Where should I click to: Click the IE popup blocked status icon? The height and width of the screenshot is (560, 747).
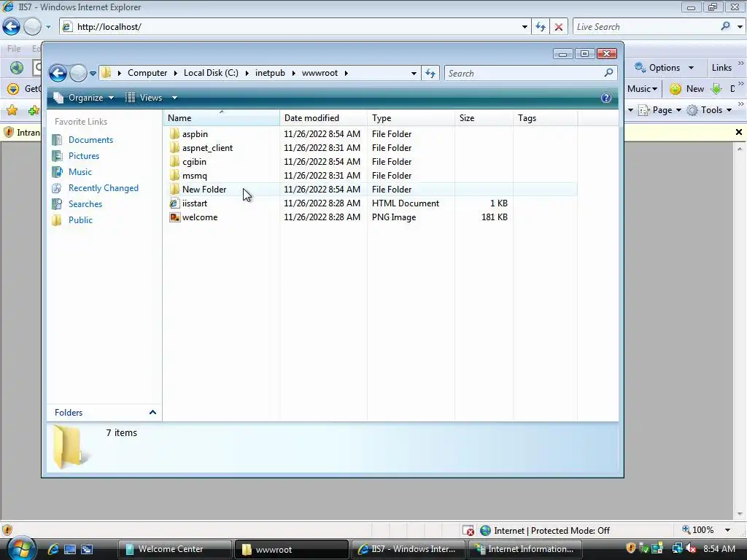(468, 531)
